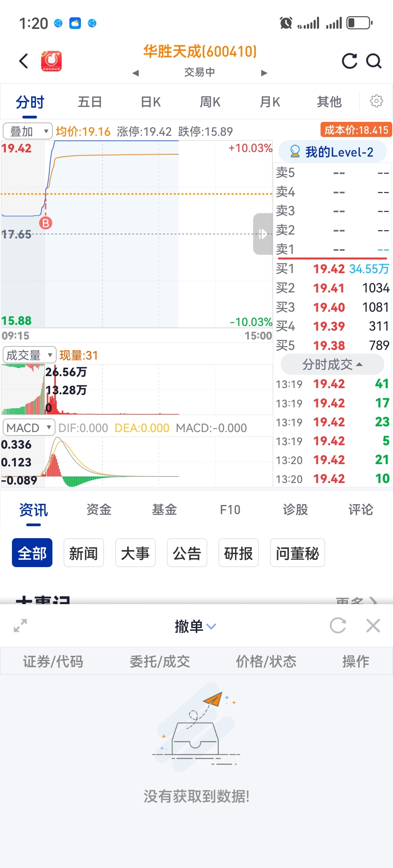Select F10 company data tab
393x868 pixels.
pos(230,510)
